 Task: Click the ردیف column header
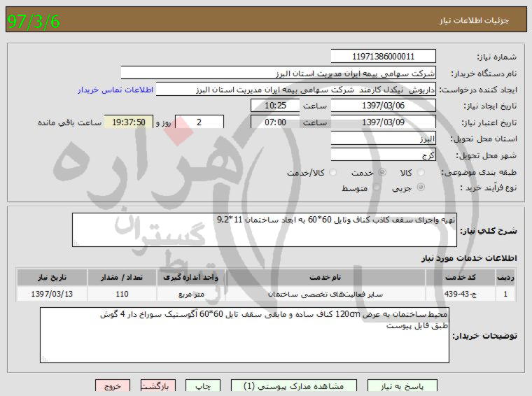505,277
